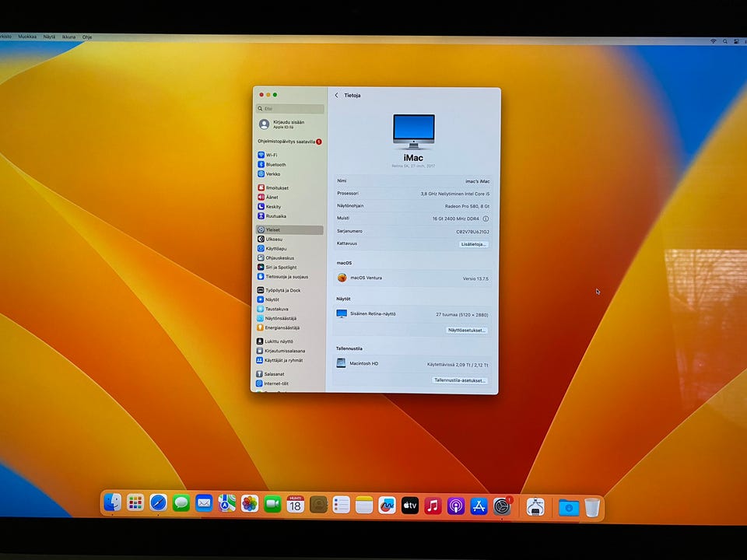Screen dimensions: 747x560
Task: Open Reminders from the Dock
Action: click(341, 505)
